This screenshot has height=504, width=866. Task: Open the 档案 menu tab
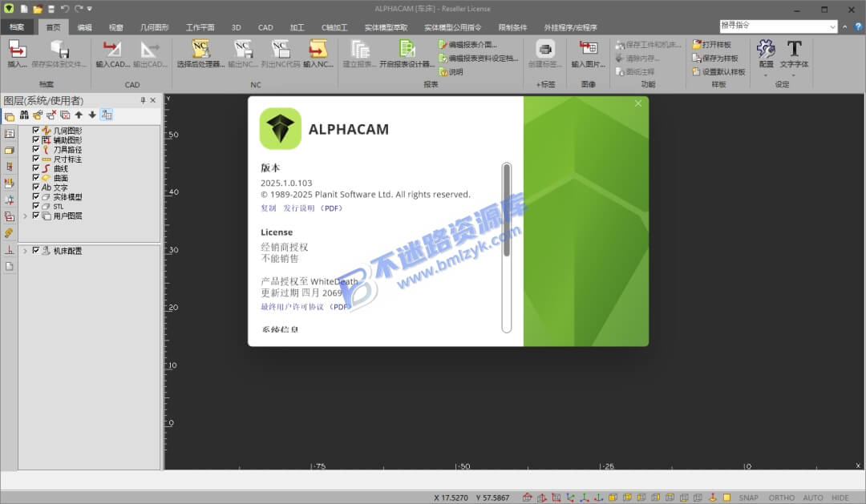pyautogui.click(x=17, y=27)
